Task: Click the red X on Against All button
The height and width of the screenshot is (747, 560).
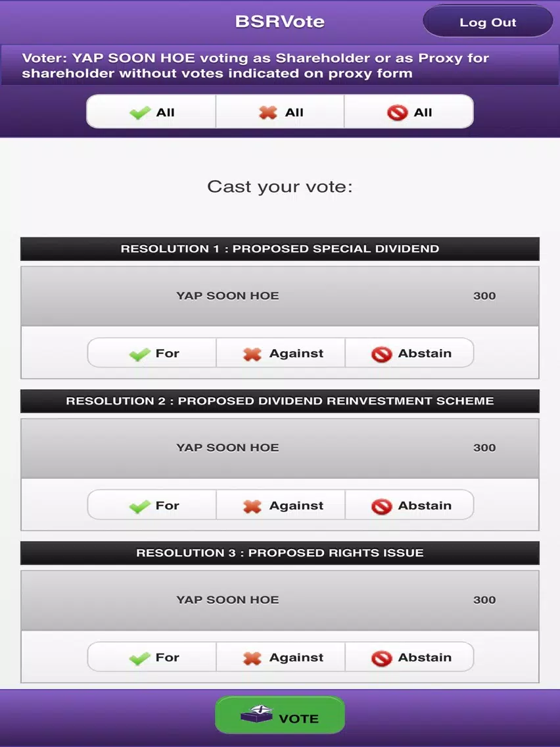Action: coord(268,112)
